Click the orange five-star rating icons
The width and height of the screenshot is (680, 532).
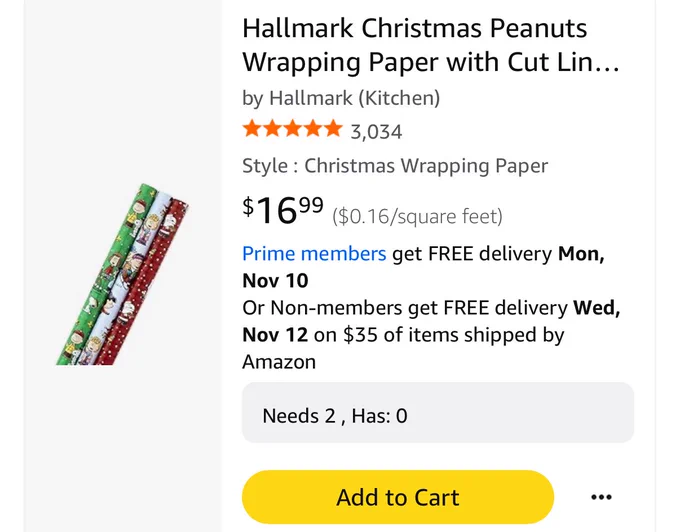coord(292,130)
